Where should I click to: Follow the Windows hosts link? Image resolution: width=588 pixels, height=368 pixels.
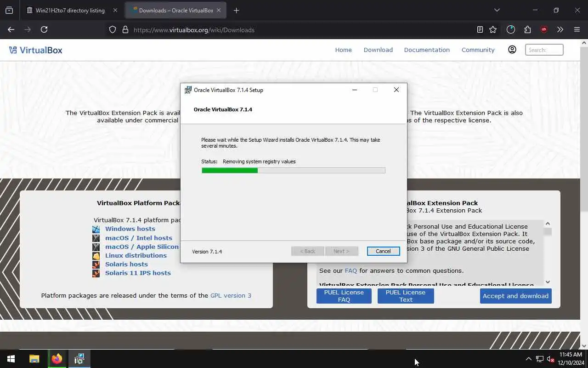point(130,229)
